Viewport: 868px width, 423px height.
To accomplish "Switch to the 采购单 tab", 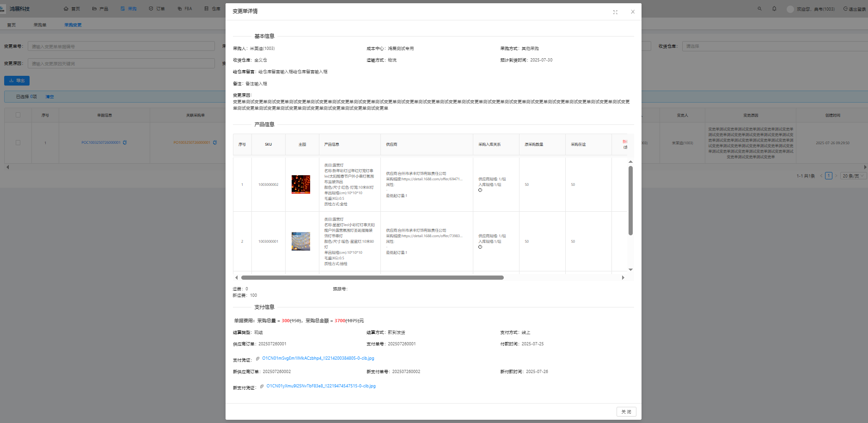I will (x=40, y=25).
